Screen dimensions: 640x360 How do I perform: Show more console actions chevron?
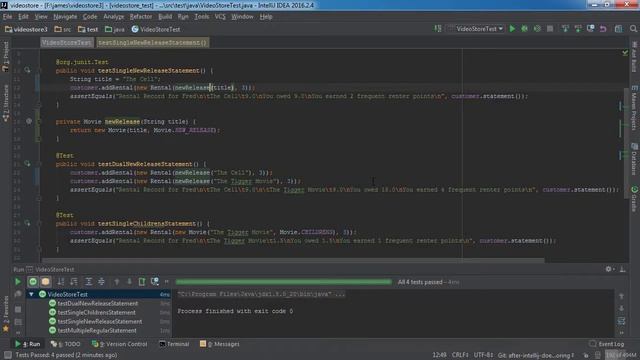(621, 333)
